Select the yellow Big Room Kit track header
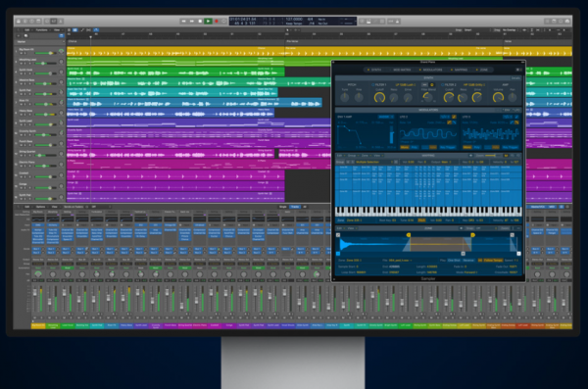588x389 pixels. click(x=40, y=51)
